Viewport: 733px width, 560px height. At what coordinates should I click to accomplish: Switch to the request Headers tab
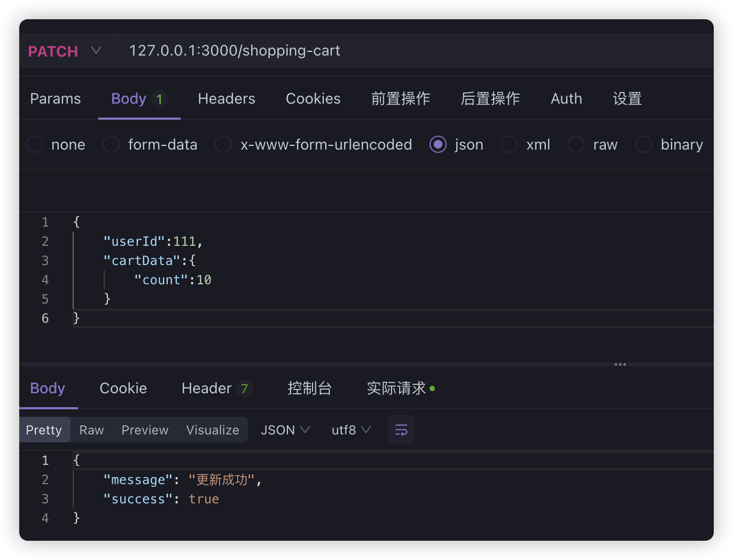(x=227, y=99)
